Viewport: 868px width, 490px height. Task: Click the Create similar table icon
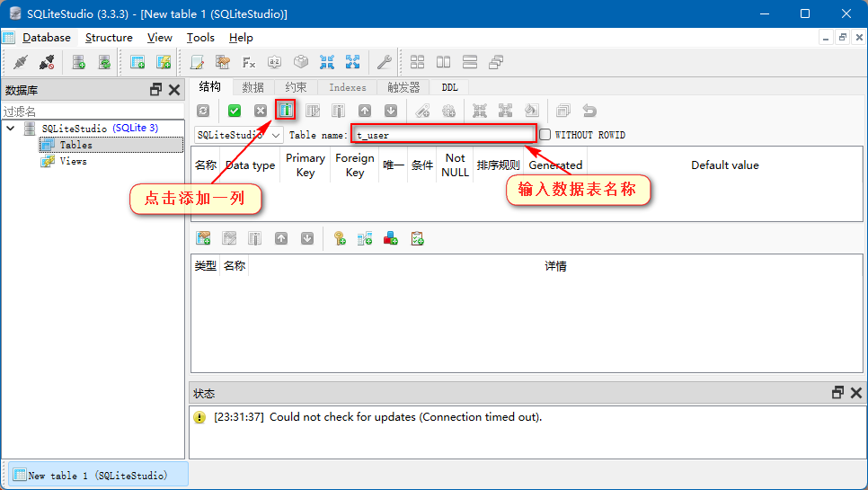tap(563, 111)
